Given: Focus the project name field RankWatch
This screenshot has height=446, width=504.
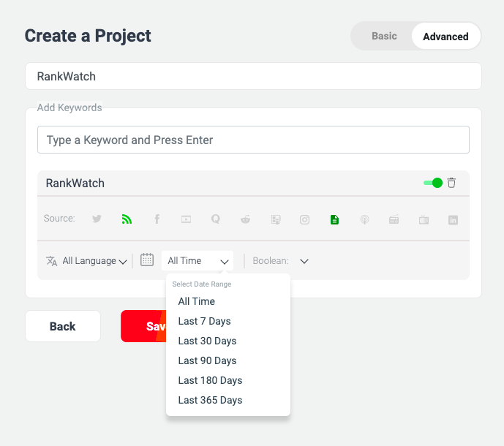Looking at the screenshot, I should (253, 76).
